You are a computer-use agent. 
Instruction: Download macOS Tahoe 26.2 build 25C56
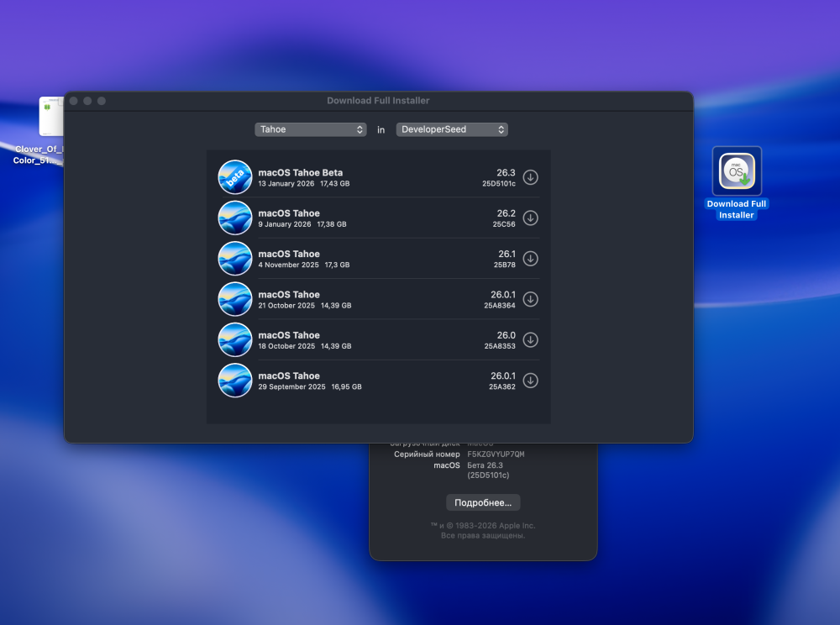point(530,218)
